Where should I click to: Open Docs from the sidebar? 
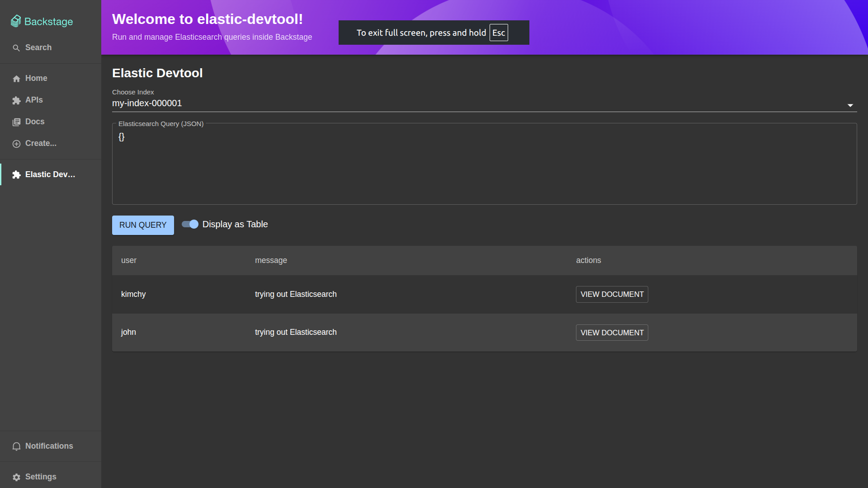[51, 122]
